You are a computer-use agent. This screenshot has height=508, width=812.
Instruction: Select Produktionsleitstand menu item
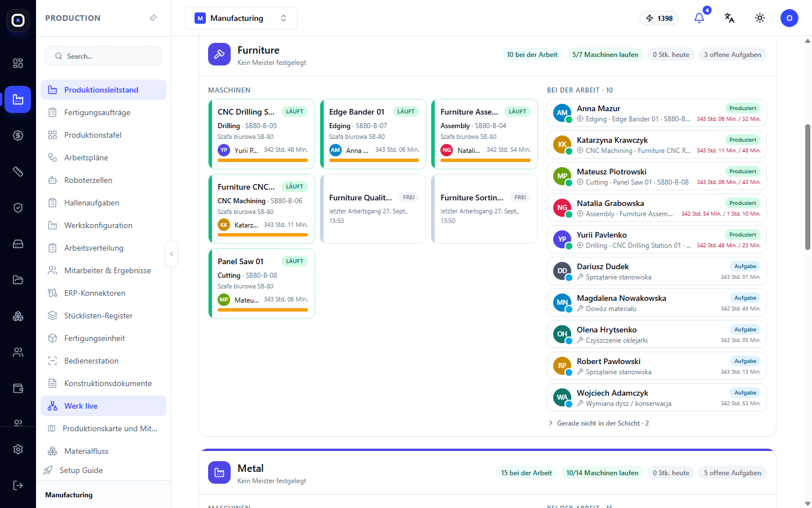pos(103,90)
